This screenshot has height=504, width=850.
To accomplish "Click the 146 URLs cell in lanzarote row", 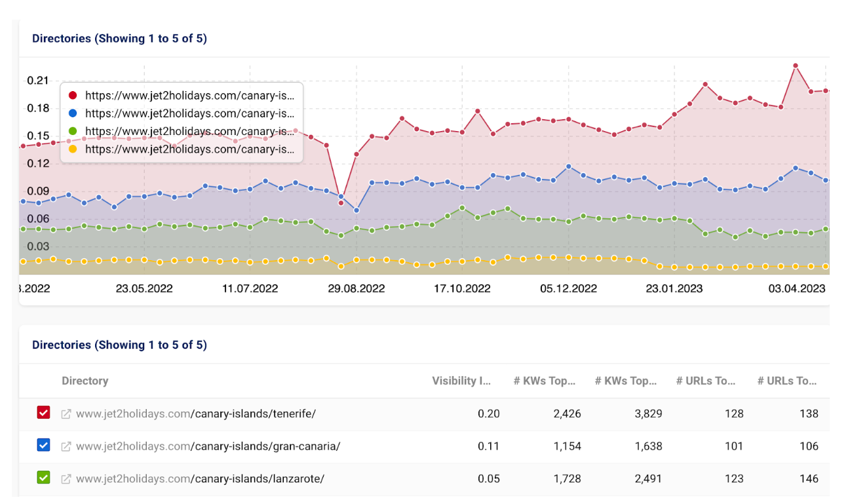I will pos(809,478).
